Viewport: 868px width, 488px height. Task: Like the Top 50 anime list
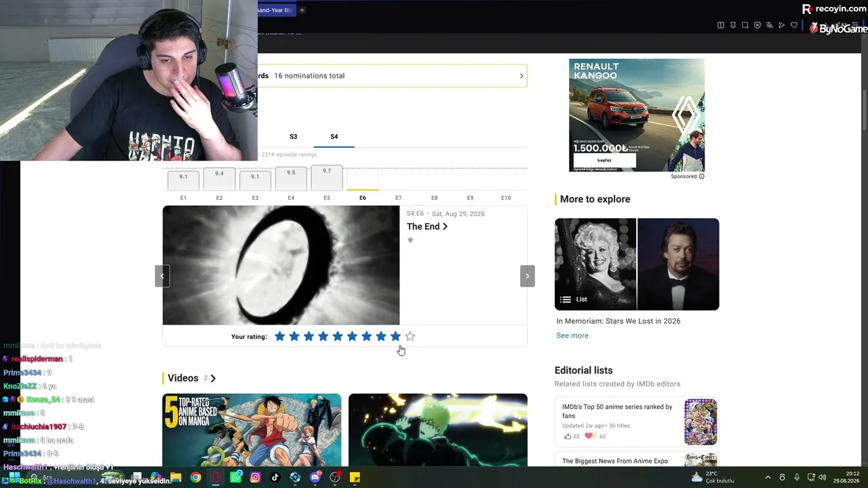tap(568, 436)
